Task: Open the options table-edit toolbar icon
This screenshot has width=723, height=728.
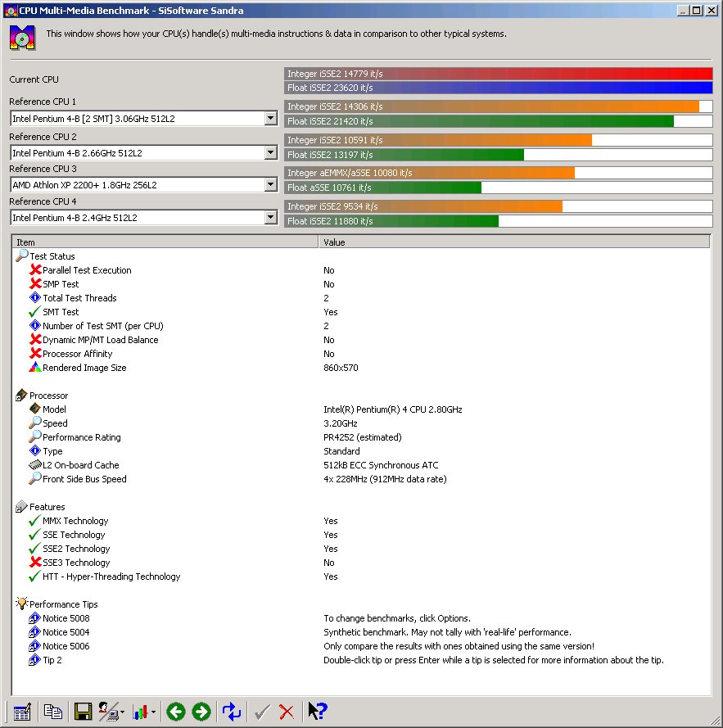Action: click(22, 712)
